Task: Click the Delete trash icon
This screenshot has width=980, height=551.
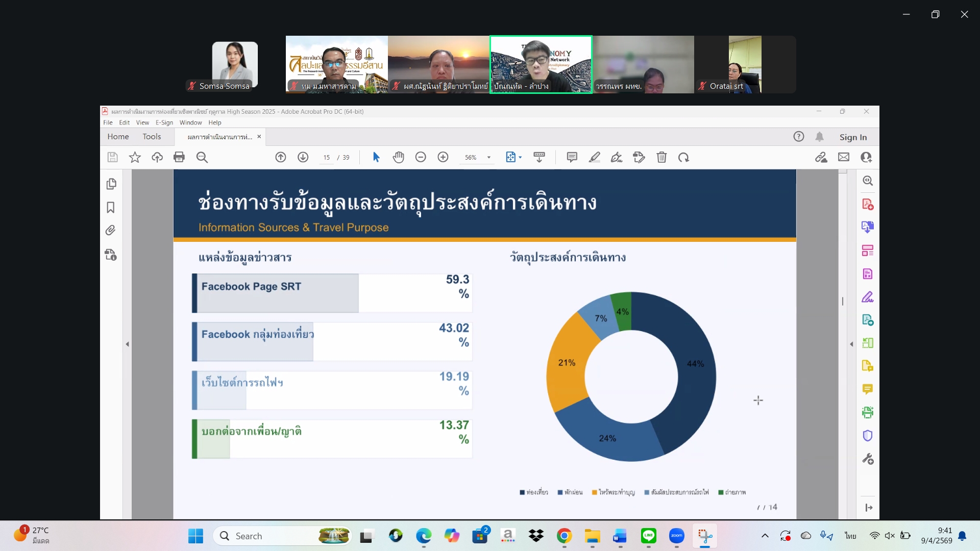Action: tap(661, 157)
